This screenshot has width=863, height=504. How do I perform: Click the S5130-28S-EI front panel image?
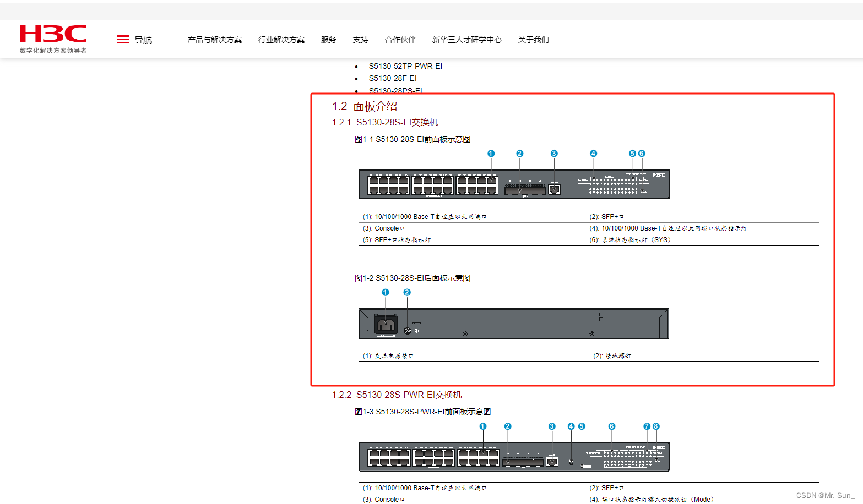(514, 184)
